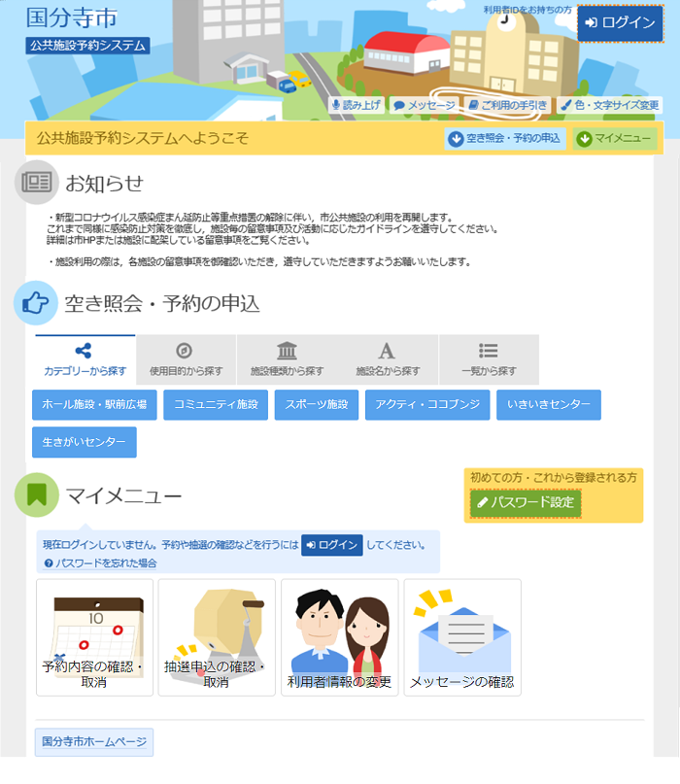Open 利用者情報の変更 tile
The height and width of the screenshot is (784, 680).
click(x=339, y=637)
